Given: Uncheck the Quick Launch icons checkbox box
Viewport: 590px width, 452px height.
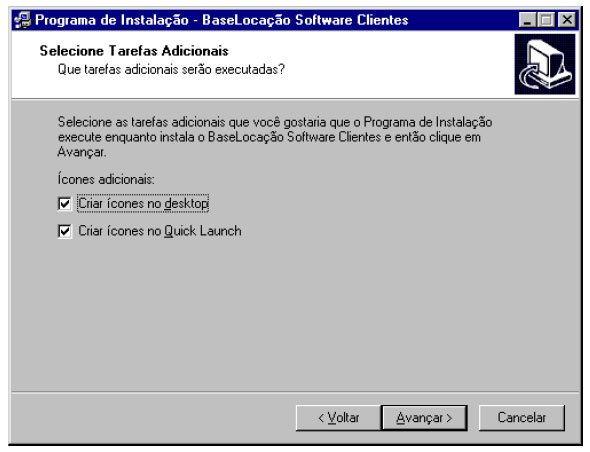Looking at the screenshot, I should pos(65,231).
